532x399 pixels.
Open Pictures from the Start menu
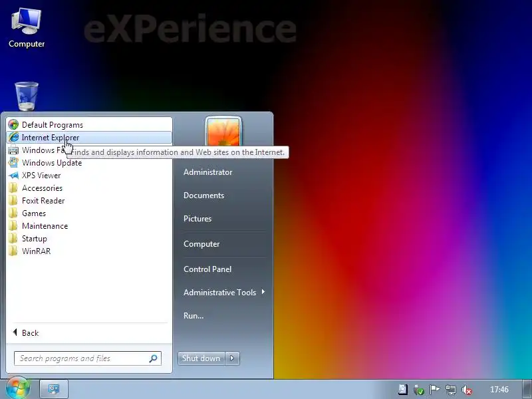click(198, 219)
